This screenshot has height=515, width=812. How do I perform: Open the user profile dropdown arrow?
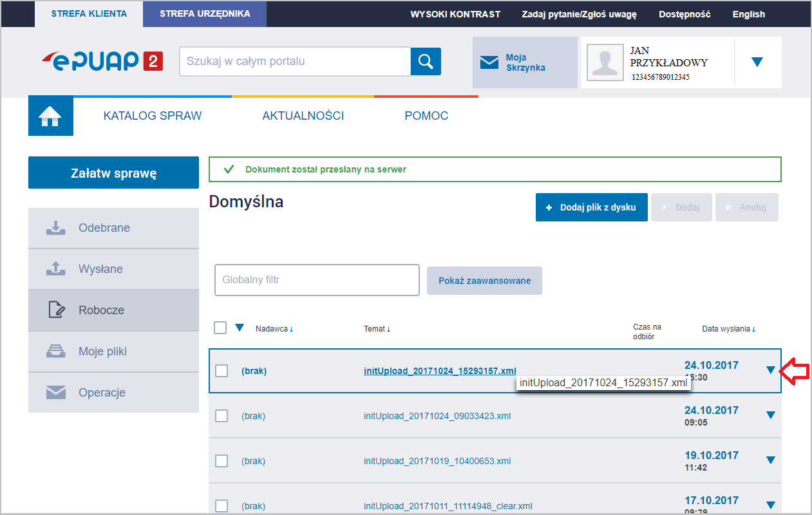tap(757, 62)
